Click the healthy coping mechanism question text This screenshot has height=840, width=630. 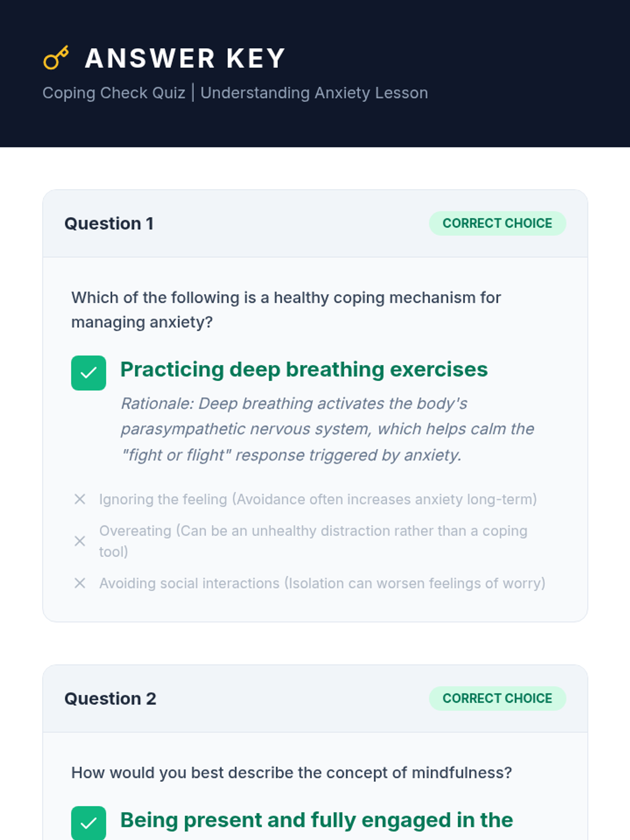point(286,310)
